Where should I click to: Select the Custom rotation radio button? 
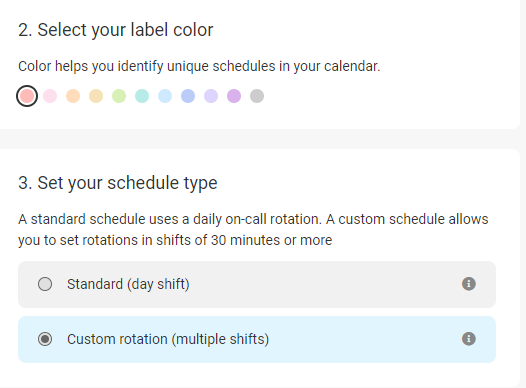click(x=45, y=339)
